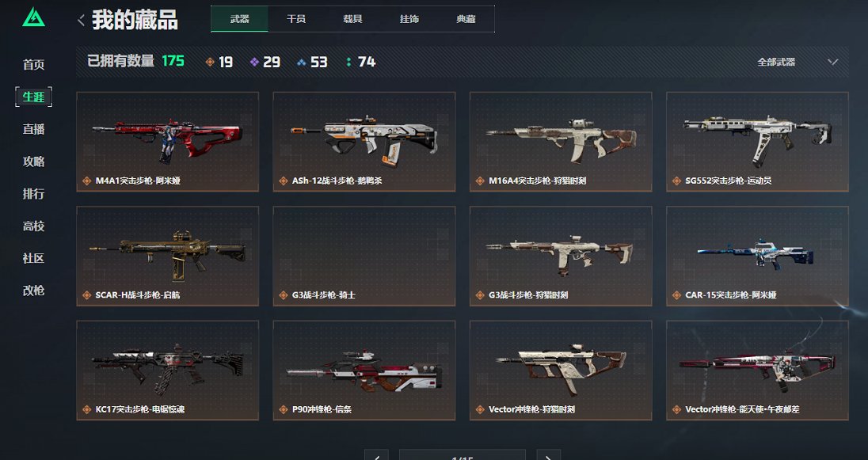Open 改枪 in the left sidebar
Screen dimensions: 868x460
pos(34,291)
